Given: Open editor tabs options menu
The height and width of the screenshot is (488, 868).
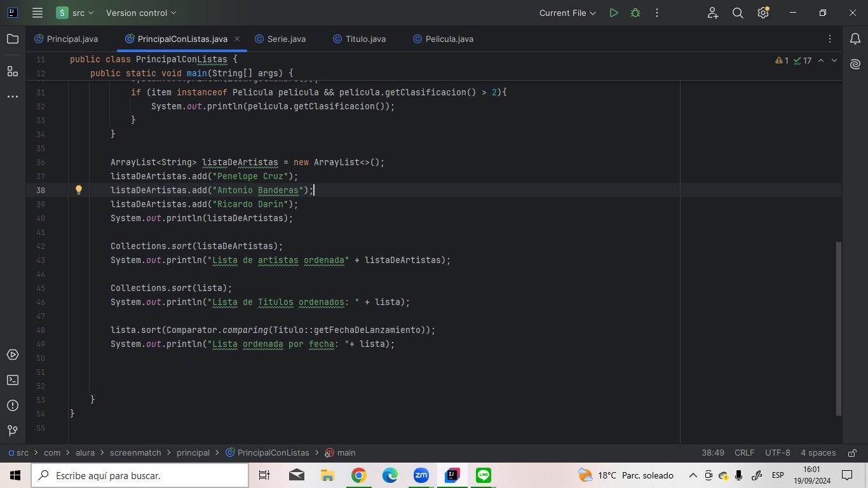Looking at the screenshot, I should point(829,39).
